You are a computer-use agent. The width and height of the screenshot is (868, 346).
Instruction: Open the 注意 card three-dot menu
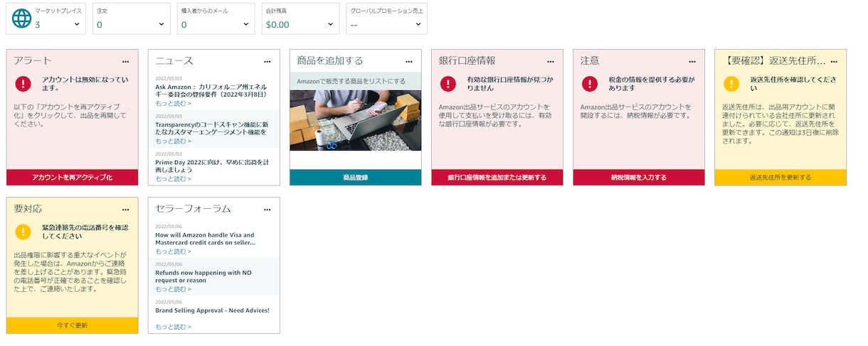click(692, 62)
